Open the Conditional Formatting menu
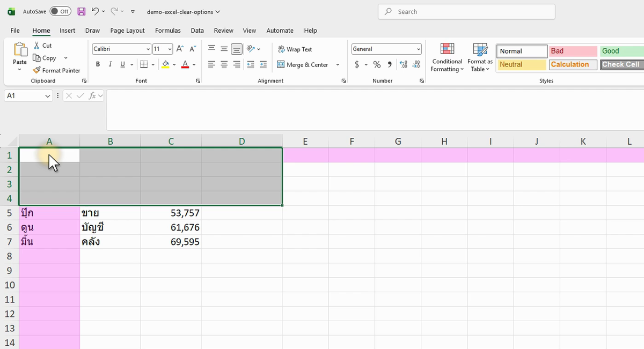Viewport: 644px width, 349px height. [x=448, y=57]
